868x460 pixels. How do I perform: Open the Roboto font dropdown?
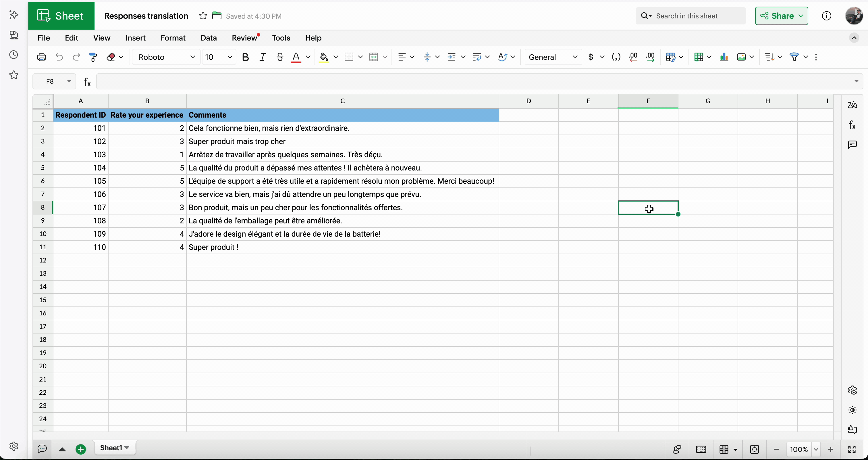click(167, 57)
